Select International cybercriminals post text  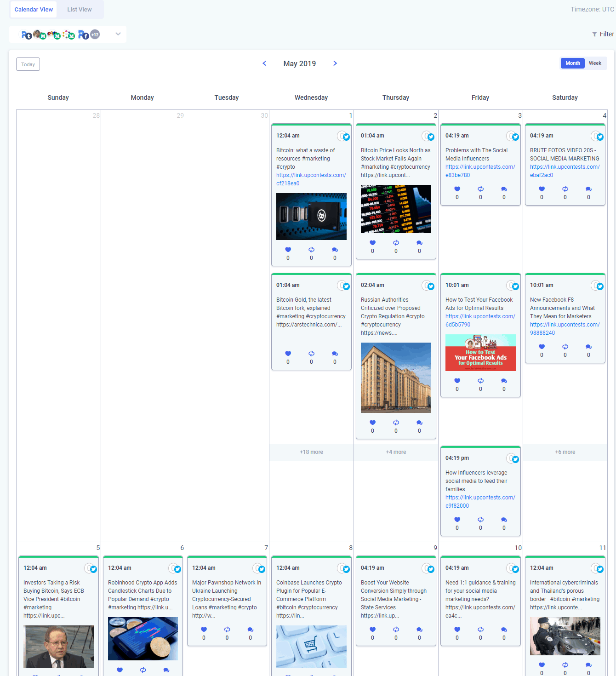click(x=565, y=595)
